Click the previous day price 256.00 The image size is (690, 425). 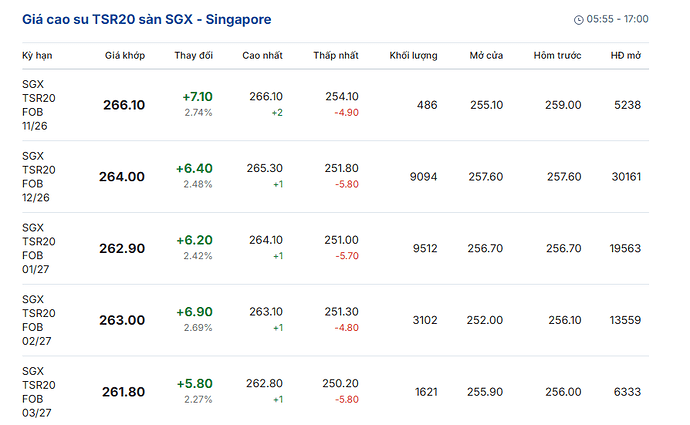pyautogui.click(x=563, y=392)
